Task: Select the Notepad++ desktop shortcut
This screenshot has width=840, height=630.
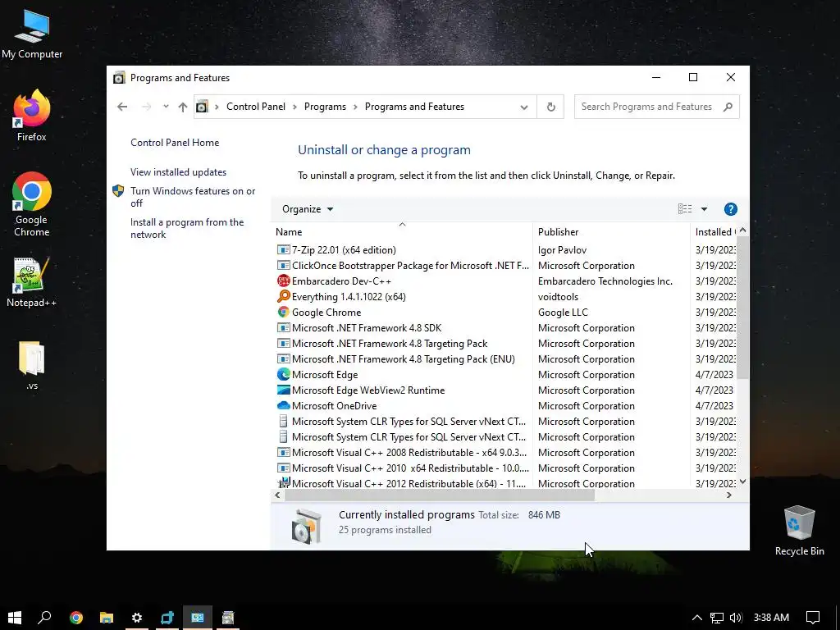Action: click(x=32, y=282)
